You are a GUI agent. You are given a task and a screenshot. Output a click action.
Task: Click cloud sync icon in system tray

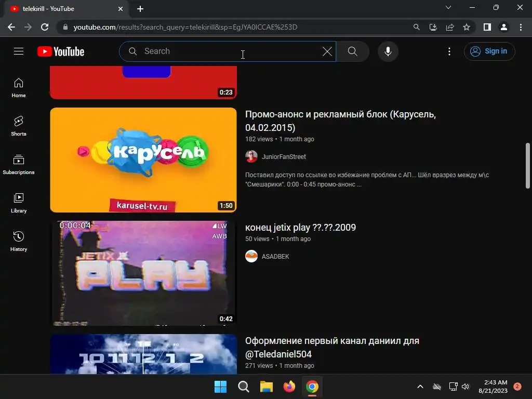point(436,387)
